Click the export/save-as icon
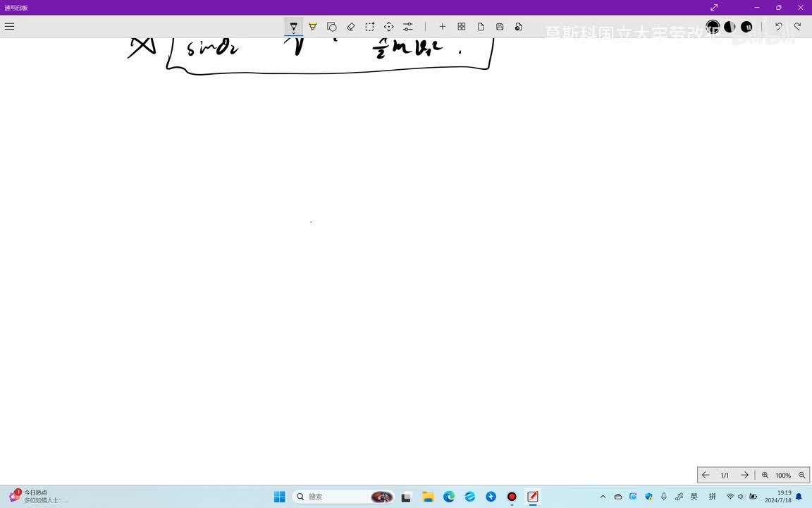The image size is (812, 508). [x=518, y=26]
